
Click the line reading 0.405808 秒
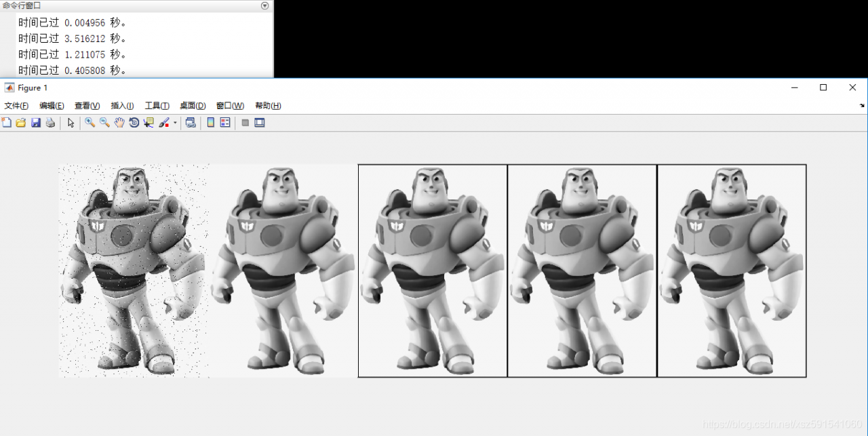[x=73, y=71]
